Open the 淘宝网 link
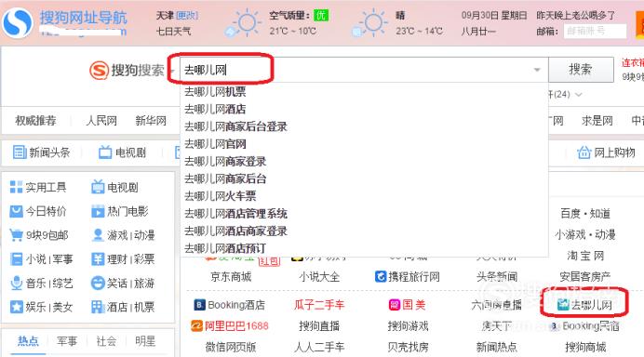The width and height of the screenshot is (644, 357). (585, 256)
